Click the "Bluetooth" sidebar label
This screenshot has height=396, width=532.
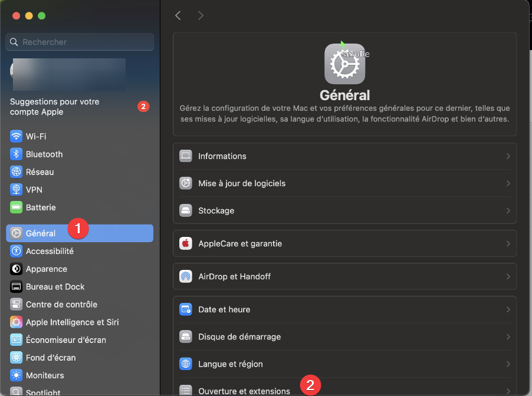pyautogui.click(x=44, y=154)
